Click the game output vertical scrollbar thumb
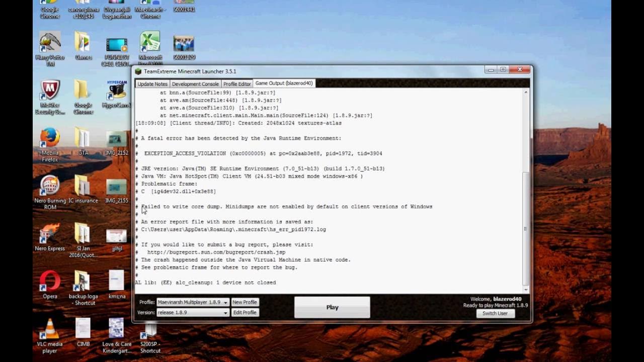The height and width of the screenshot is (362, 644). 526,228
